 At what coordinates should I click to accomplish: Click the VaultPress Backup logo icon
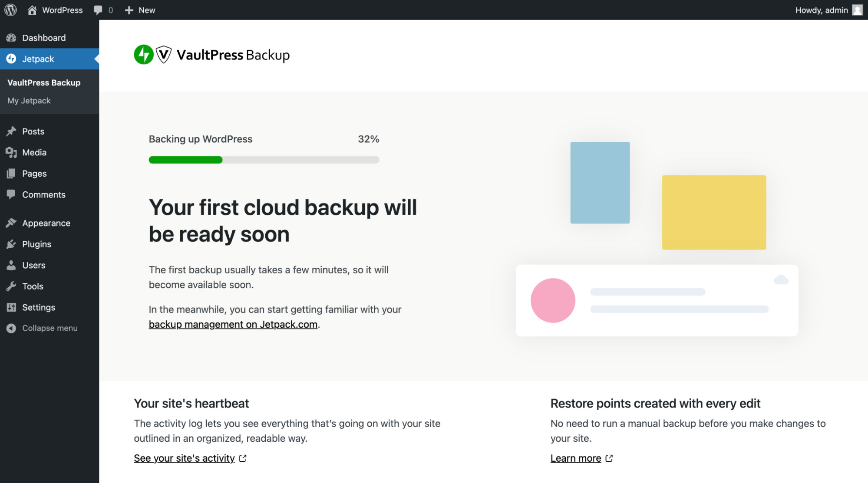[164, 55]
